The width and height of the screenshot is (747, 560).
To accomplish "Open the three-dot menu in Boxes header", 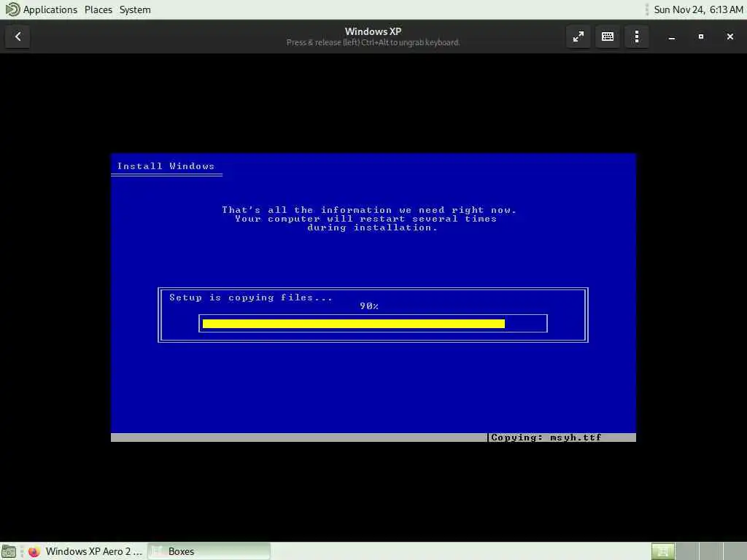I will 637,36.
